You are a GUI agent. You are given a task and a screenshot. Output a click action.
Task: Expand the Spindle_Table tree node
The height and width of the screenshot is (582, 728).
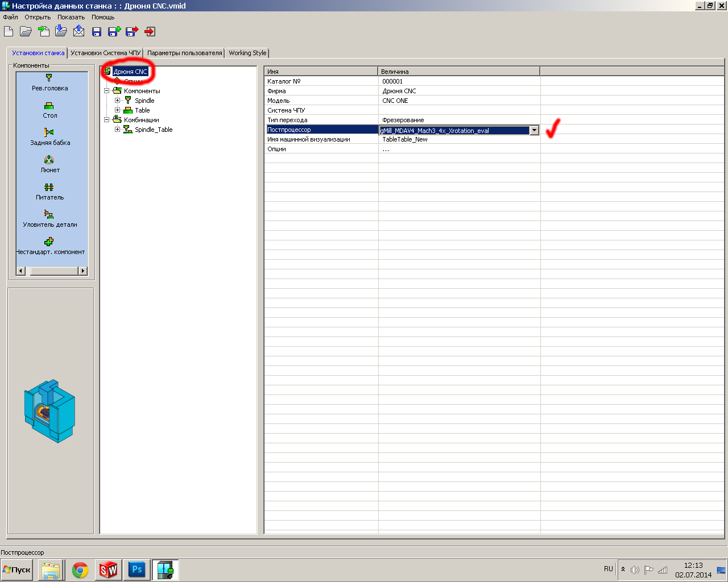tap(117, 130)
